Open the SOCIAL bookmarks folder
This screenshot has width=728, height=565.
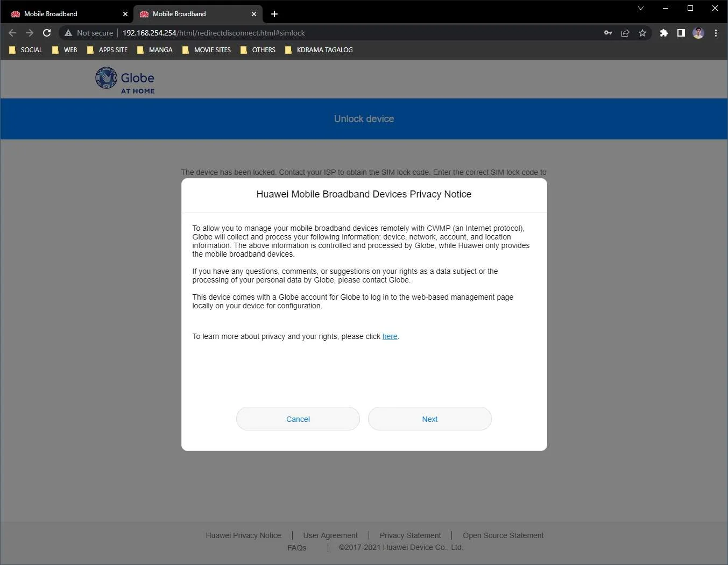click(x=26, y=50)
